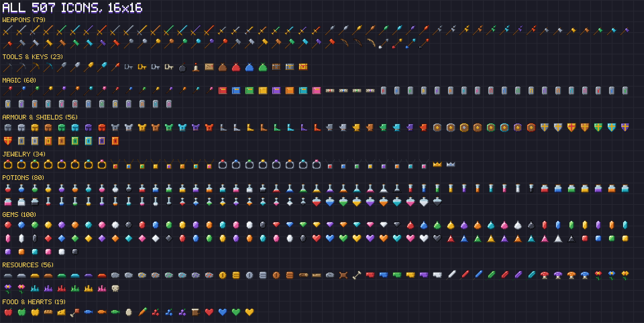
Task: Click the treasure map icon
Action: 209,67
